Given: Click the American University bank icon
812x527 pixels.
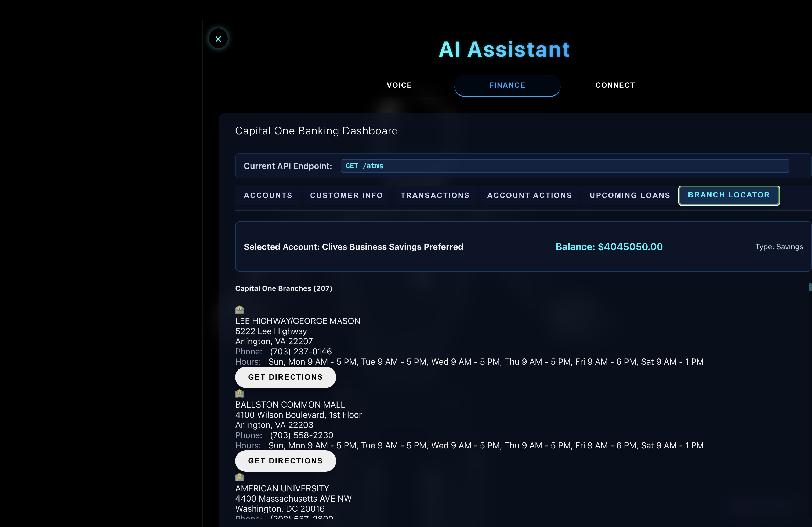Looking at the screenshot, I should pyautogui.click(x=240, y=477).
